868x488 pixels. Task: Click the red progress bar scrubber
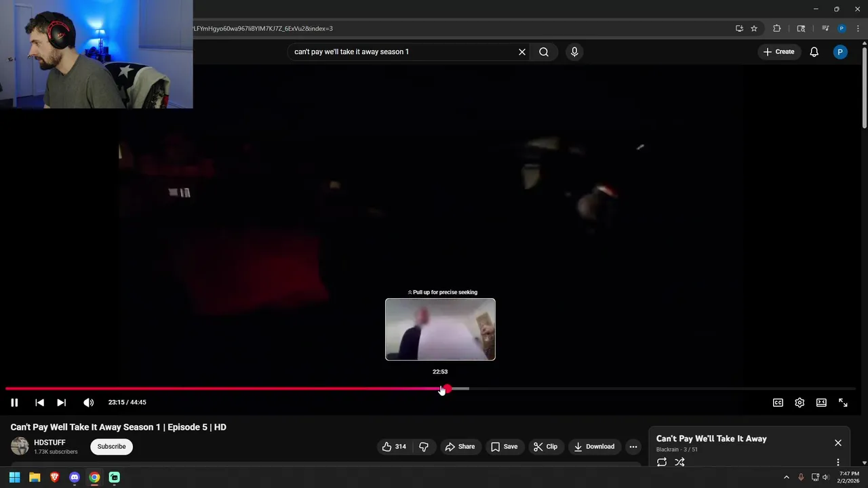pos(446,389)
